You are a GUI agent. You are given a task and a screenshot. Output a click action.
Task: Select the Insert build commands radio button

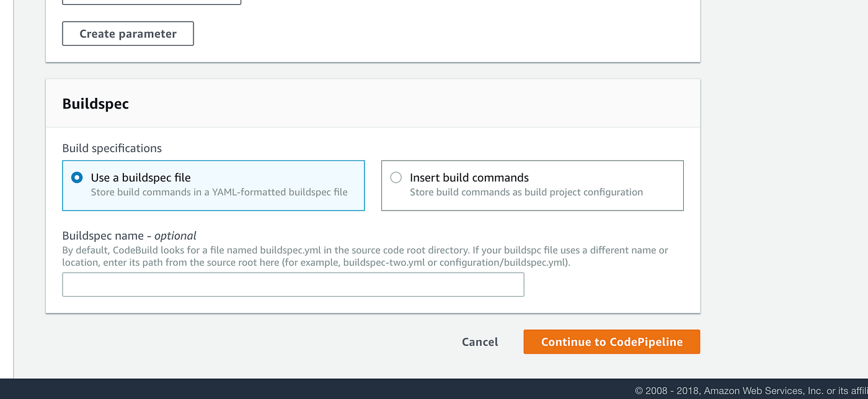(396, 178)
